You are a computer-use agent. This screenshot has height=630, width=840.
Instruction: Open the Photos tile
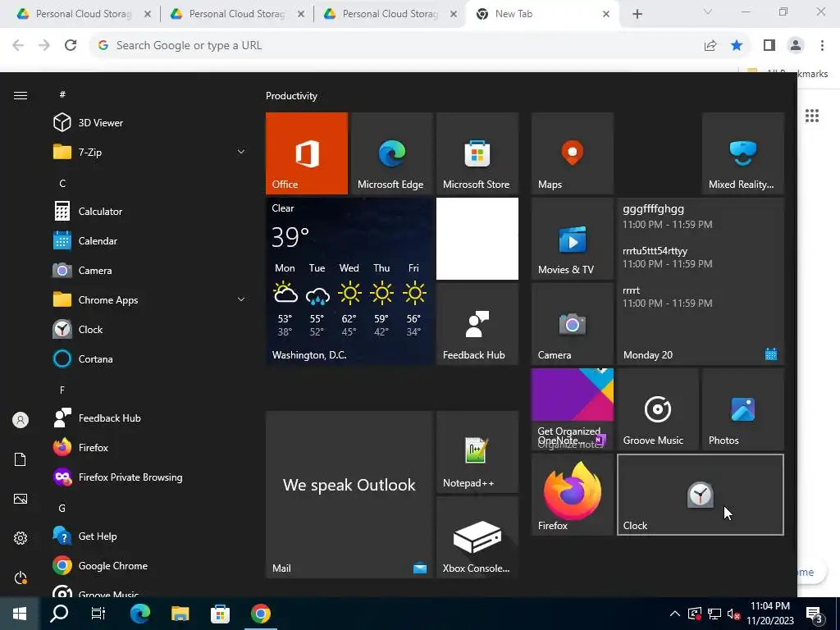point(743,409)
